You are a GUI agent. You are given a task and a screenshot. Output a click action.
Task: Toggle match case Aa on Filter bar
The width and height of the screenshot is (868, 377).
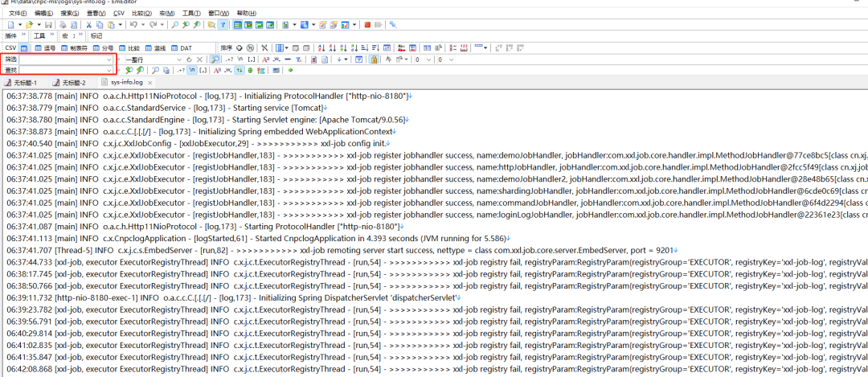click(265, 59)
